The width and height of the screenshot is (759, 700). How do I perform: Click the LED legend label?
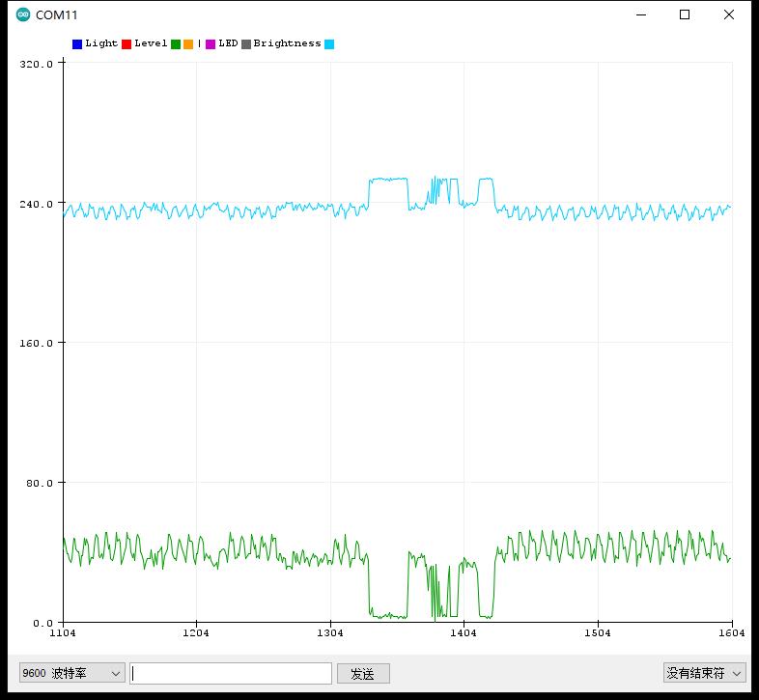228,43
